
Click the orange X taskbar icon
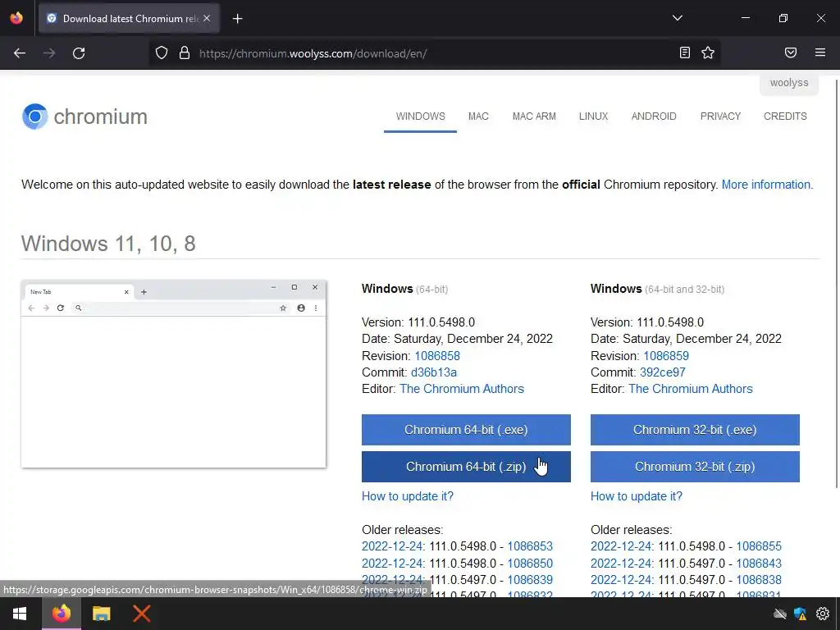(x=141, y=614)
